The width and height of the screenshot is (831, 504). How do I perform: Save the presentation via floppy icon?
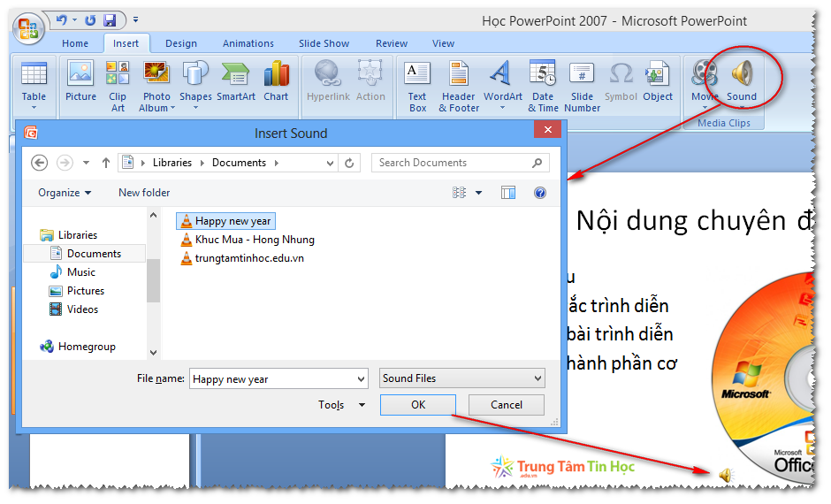(x=110, y=20)
